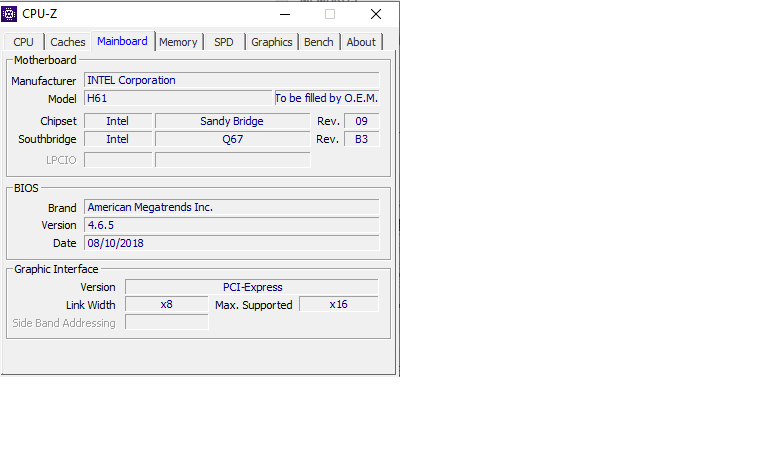Click the empty Side Band Addressing field

167,322
